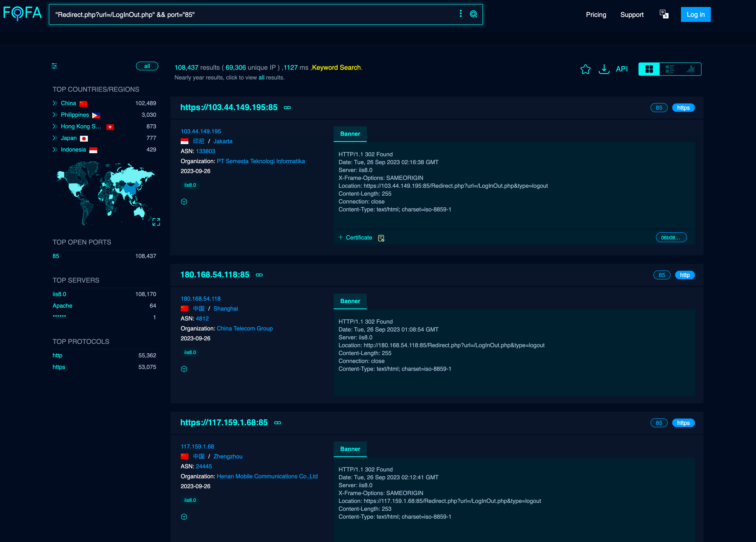Click cube icon under first result's iis8.0 tag
The image size is (756, 542).
[184, 202]
